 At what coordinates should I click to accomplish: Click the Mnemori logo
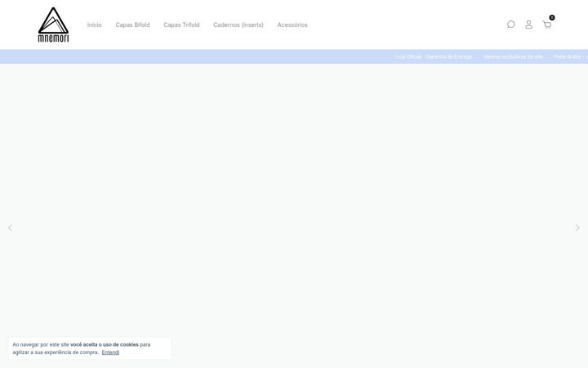pos(53,25)
